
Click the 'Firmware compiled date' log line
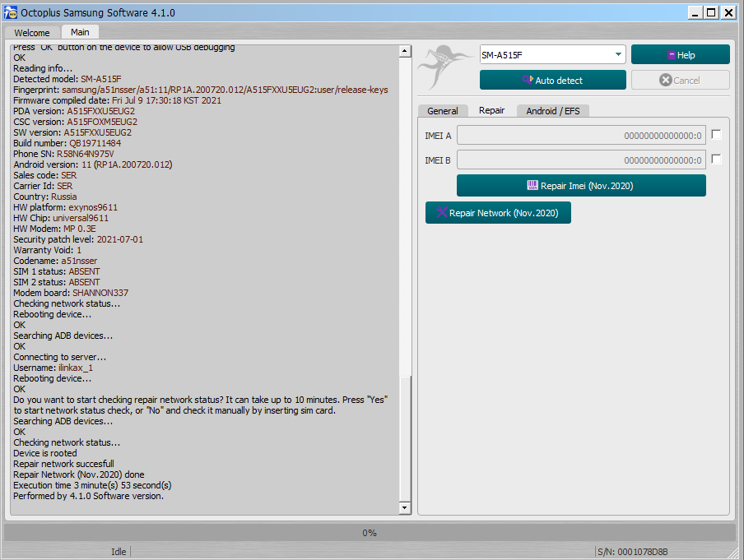click(117, 100)
